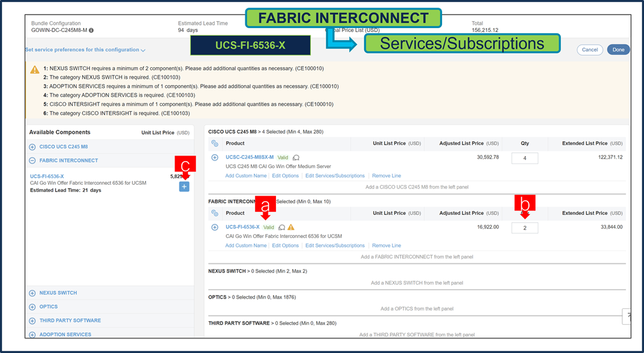
Task: Expand ADOPTION SERVICES category
Action: pos(32,334)
